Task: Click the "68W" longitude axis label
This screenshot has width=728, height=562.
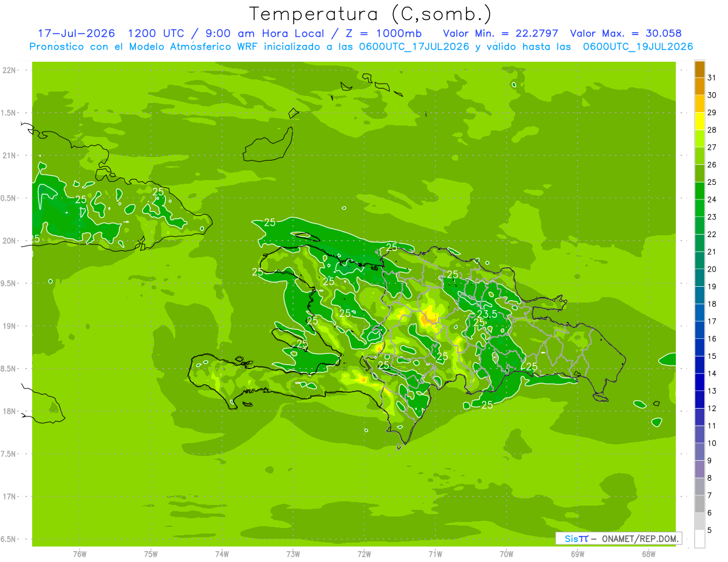Action: pos(649,554)
